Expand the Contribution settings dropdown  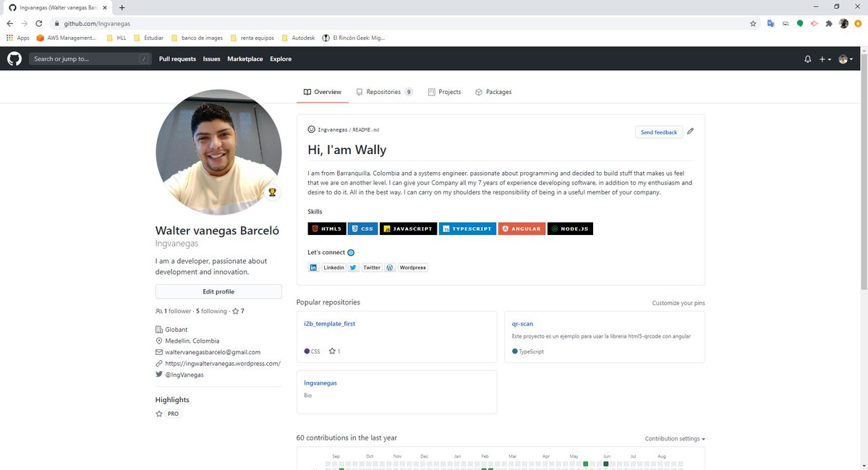[675, 439]
